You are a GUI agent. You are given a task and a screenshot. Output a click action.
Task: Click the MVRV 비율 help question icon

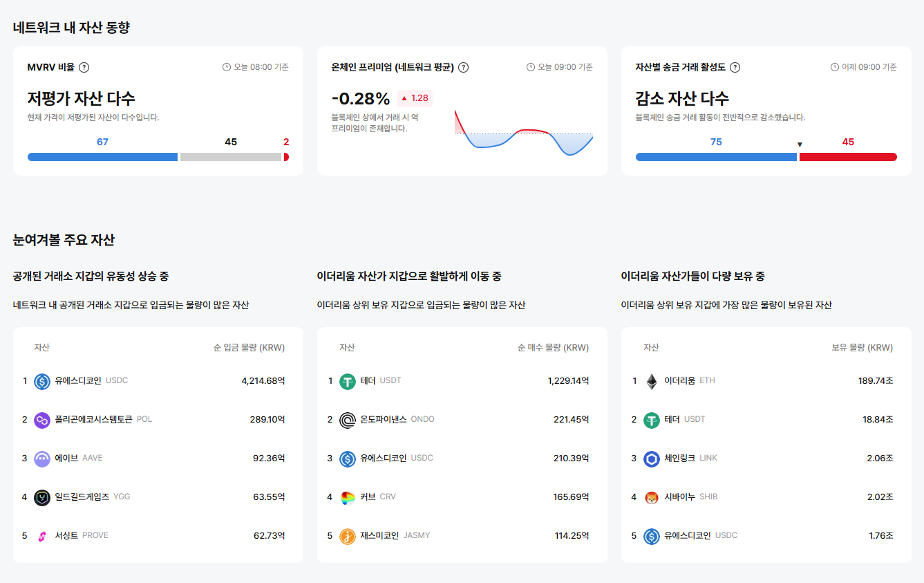point(84,67)
